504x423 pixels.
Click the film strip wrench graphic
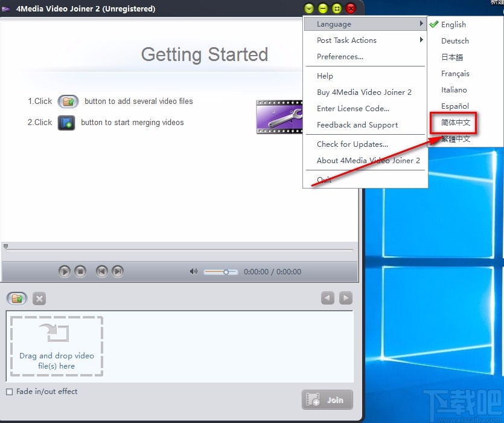click(279, 117)
